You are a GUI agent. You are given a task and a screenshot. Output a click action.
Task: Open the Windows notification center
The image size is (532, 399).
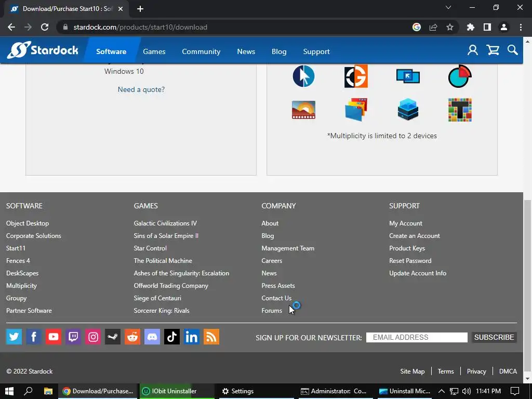515,391
